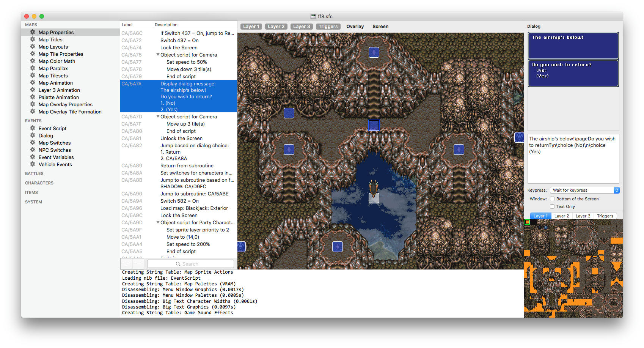Toggle Layer 3 visibility in map view
The height and width of the screenshot is (348, 644).
point(302,27)
